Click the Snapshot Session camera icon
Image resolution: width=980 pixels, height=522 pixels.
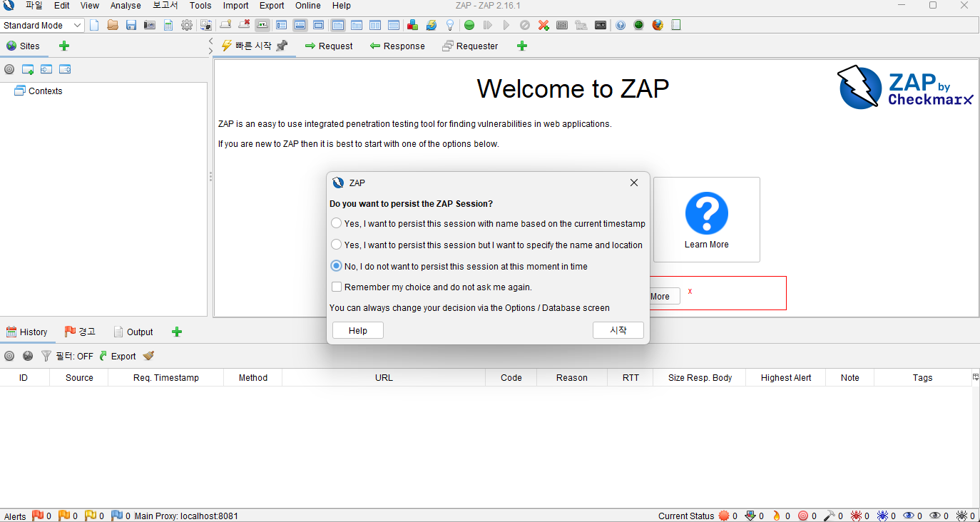click(150, 25)
